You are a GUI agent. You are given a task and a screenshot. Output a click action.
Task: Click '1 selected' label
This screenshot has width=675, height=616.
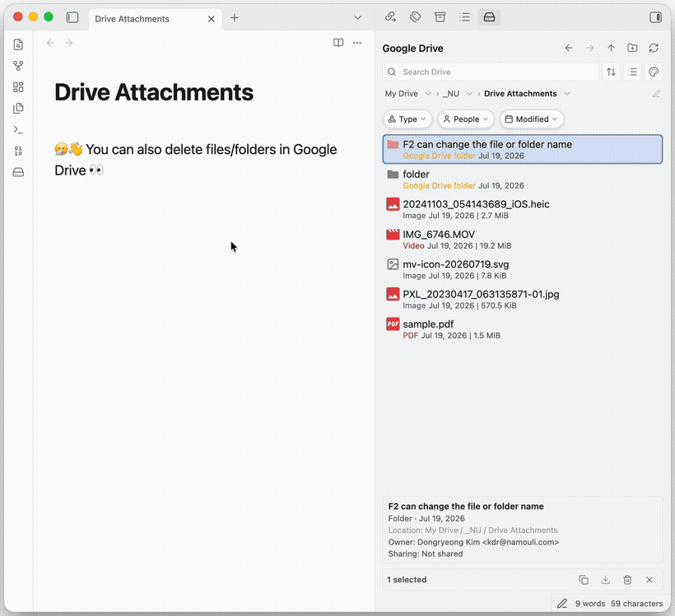point(407,580)
